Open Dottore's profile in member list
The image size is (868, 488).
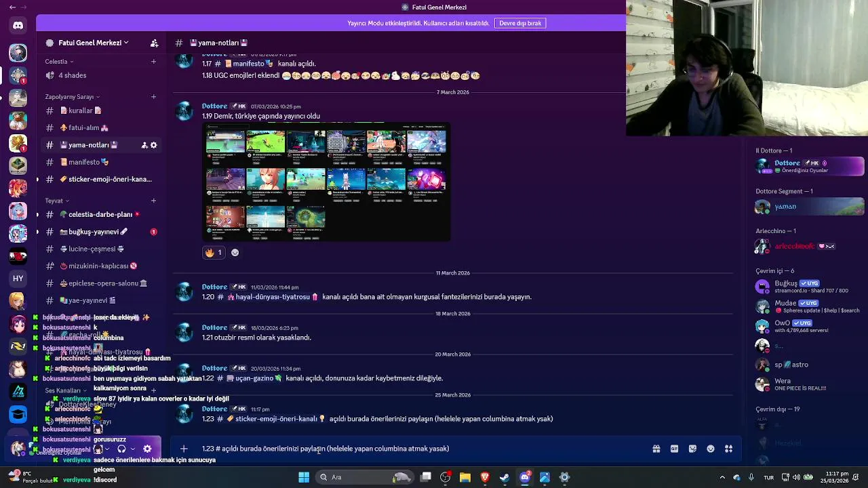point(810,166)
